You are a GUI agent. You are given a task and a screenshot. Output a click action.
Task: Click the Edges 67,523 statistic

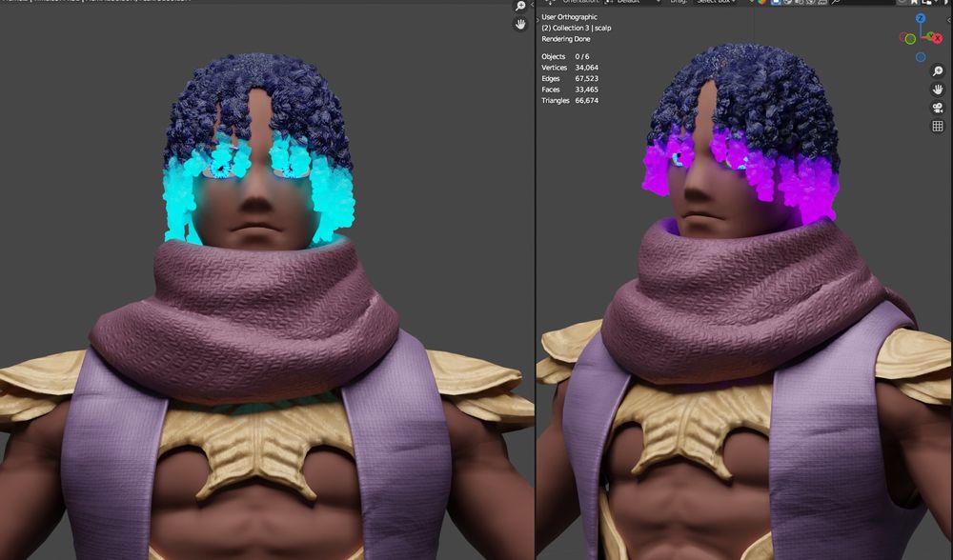coord(570,78)
